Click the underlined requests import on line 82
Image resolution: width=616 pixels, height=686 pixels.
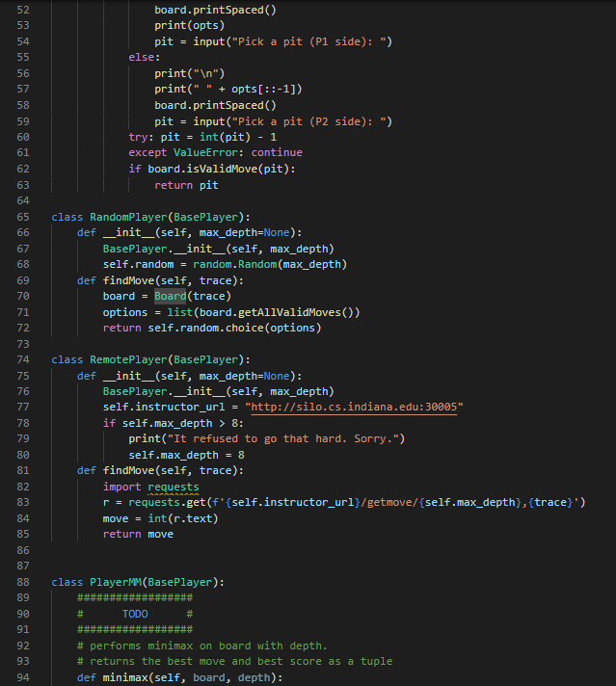(x=174, y=487)
